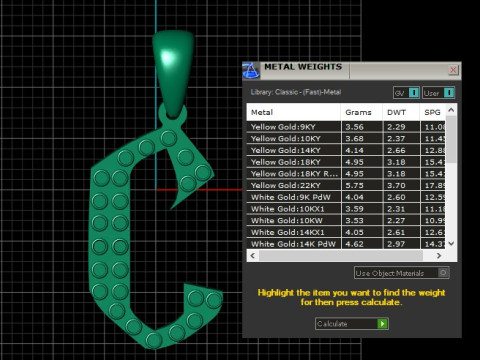Click the green play arrow on Calculate
Screen dimensions: 480x360
coord(382,324)
